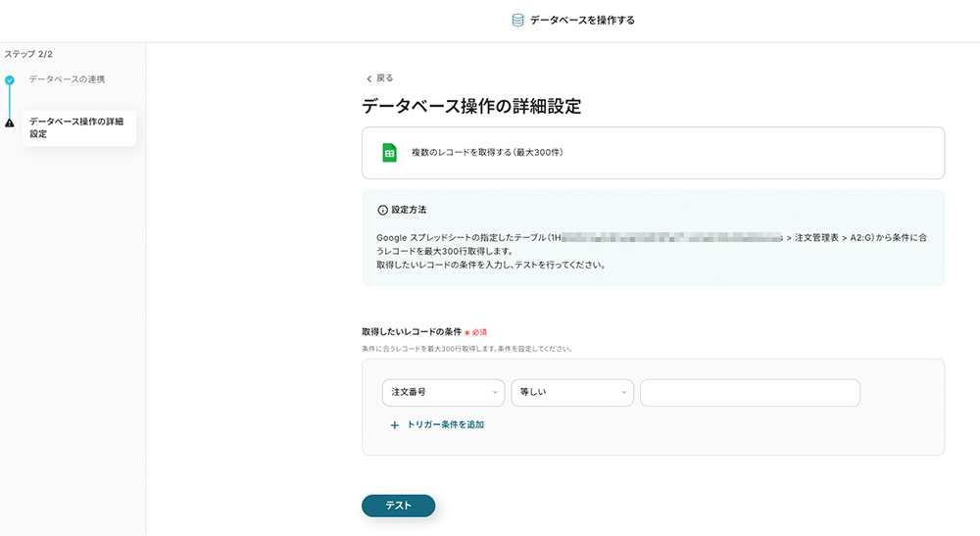Viewport: 980px width, 536px height.
Task: Click the データベースを操作する header title
Action: point(582,20)
